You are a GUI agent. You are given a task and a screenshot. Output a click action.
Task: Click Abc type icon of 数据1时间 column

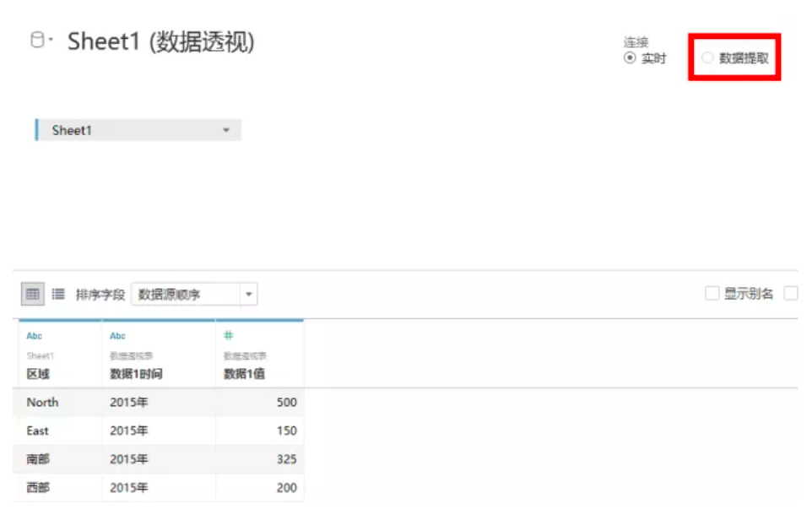click(117, 336)
